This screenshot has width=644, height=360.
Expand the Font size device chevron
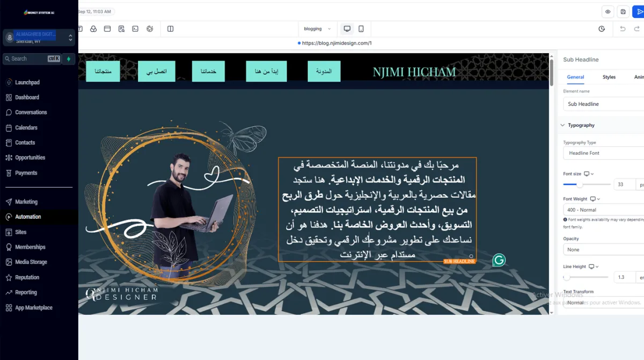coord(592,174)
